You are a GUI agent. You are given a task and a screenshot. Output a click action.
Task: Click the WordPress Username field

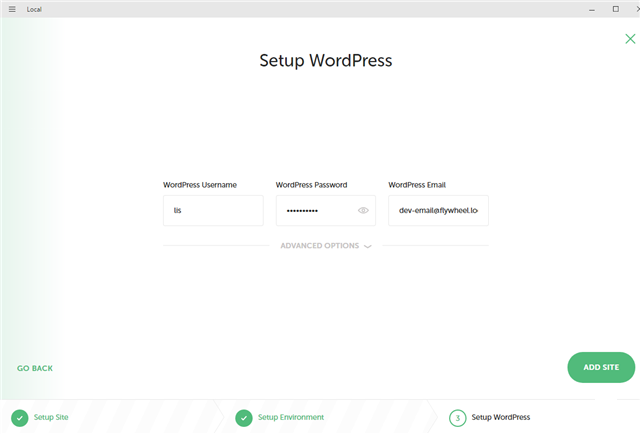click(213, 211)
